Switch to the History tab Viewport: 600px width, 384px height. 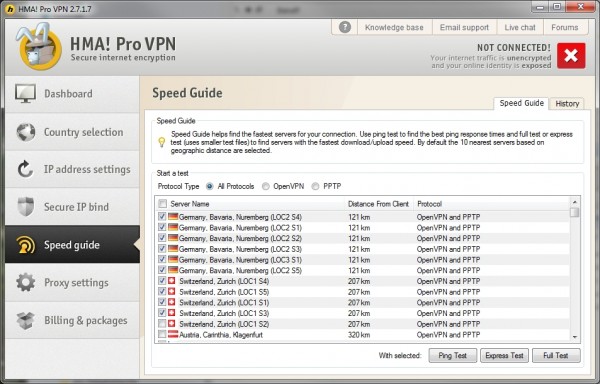click(567, 104)
